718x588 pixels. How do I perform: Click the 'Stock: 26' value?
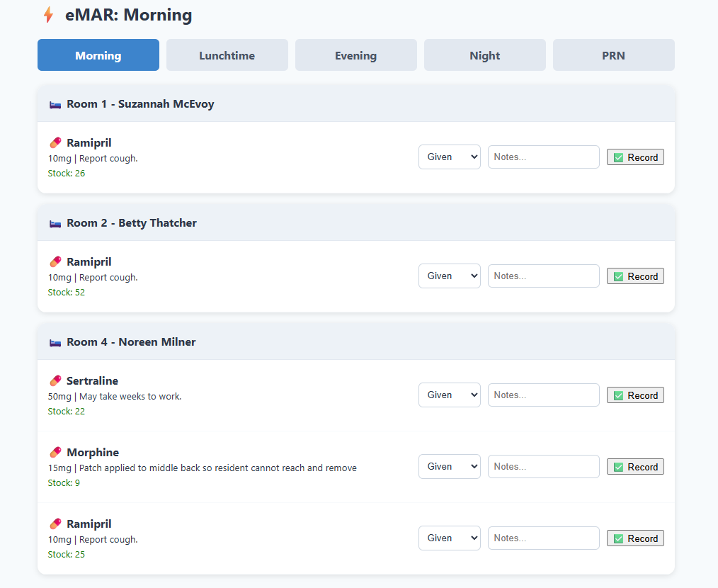click(x=67, y=174)
